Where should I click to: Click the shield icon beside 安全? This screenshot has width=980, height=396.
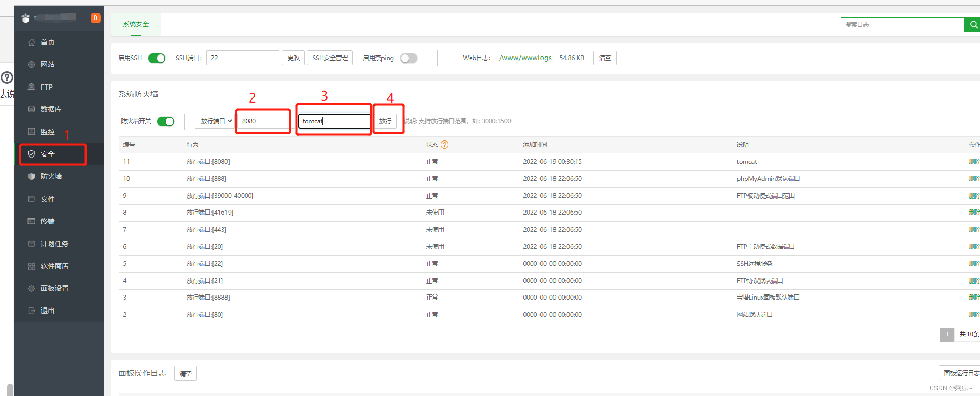click(x=32, y=154)
